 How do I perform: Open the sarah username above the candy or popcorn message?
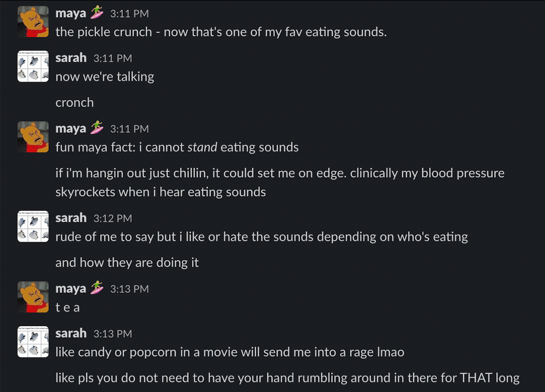coord(71,333)
